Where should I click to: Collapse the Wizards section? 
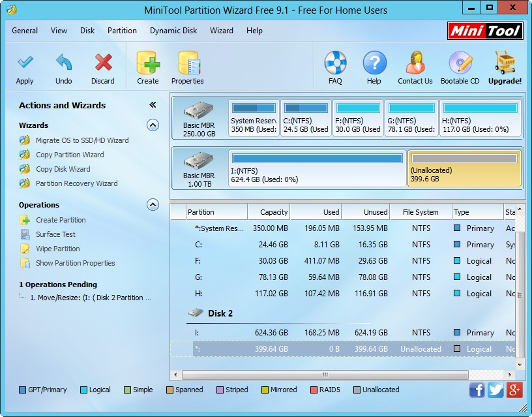[x=153, y=125]
